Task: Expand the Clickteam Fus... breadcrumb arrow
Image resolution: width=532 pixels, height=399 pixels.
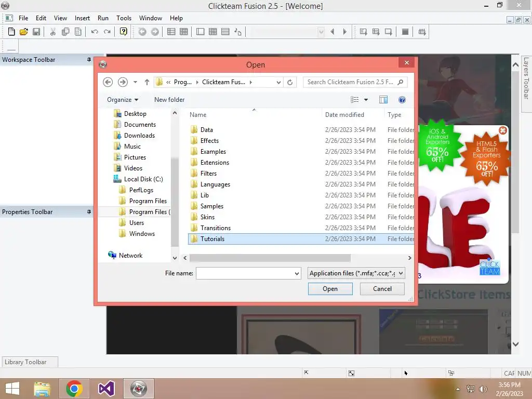Action: tap(251, 82)
